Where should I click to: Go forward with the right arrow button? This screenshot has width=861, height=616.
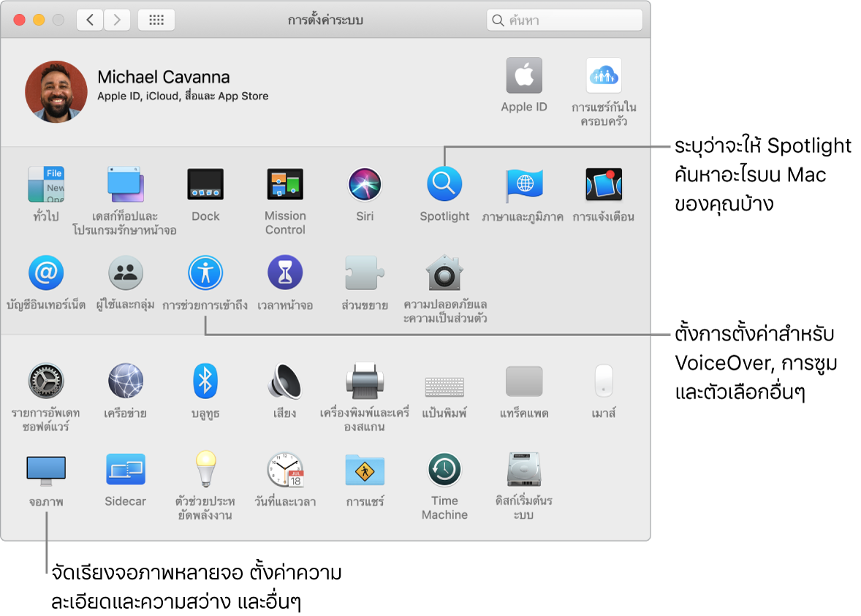[x=116, y=20]
